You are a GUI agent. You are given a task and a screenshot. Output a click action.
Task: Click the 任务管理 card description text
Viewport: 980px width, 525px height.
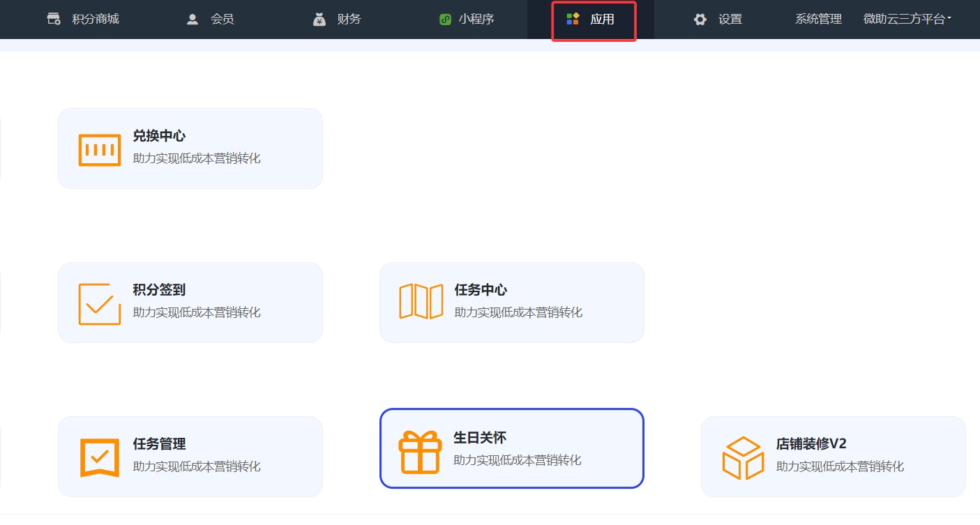pyautogui.click(x=197, y=466)
